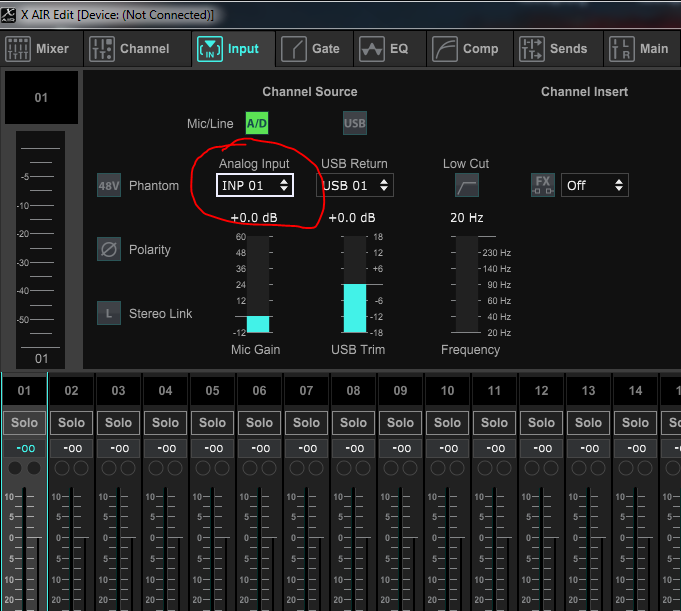The height and width of the screenshot is (611, 681).
Task: Click the USB Trim slider
Action: click(355, 284)
